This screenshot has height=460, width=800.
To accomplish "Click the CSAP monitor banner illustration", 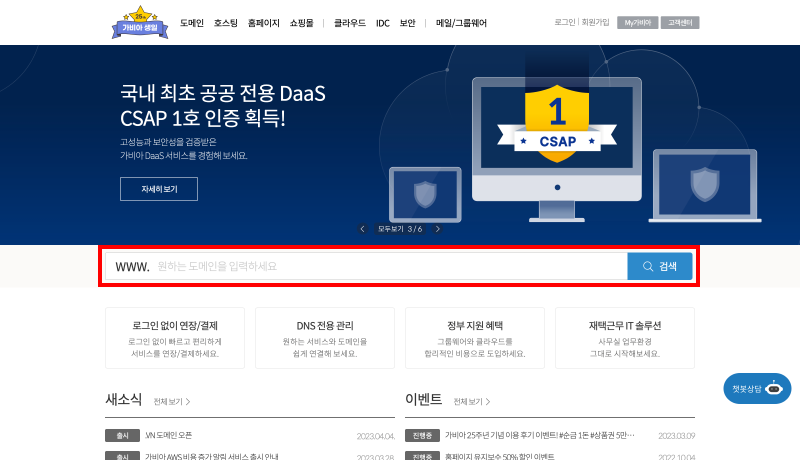I will pos(557,149).
